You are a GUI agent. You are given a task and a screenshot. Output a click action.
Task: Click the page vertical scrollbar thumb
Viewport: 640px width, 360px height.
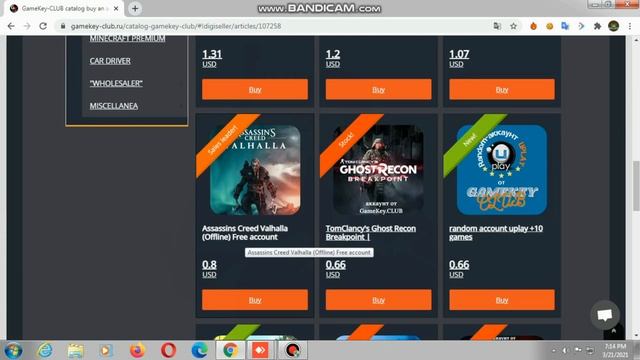636,186
